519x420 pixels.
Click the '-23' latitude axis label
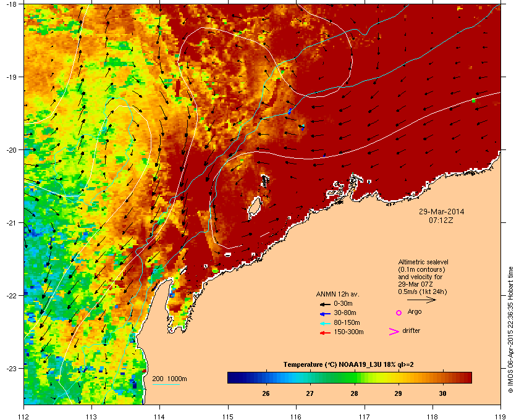point(11,368)
